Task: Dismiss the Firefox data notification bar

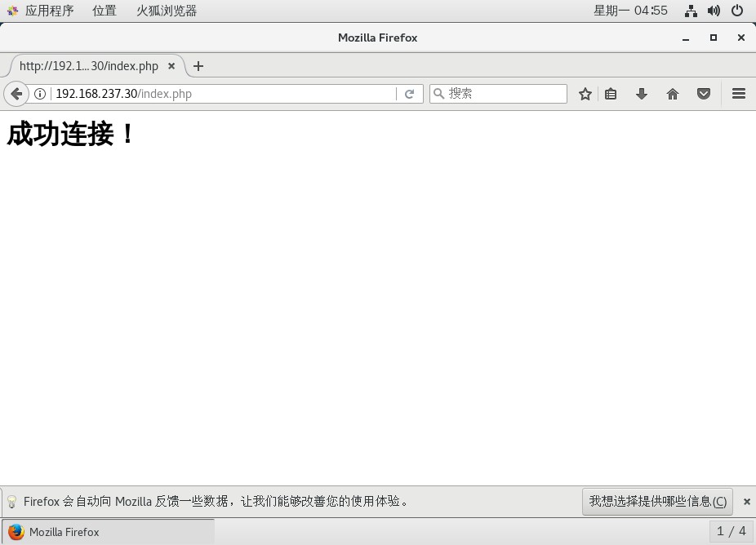Action: pos(747,502)
